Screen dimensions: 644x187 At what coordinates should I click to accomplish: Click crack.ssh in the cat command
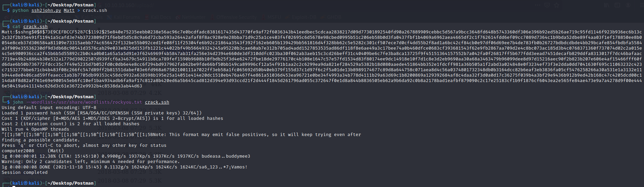tap(35, 27)
